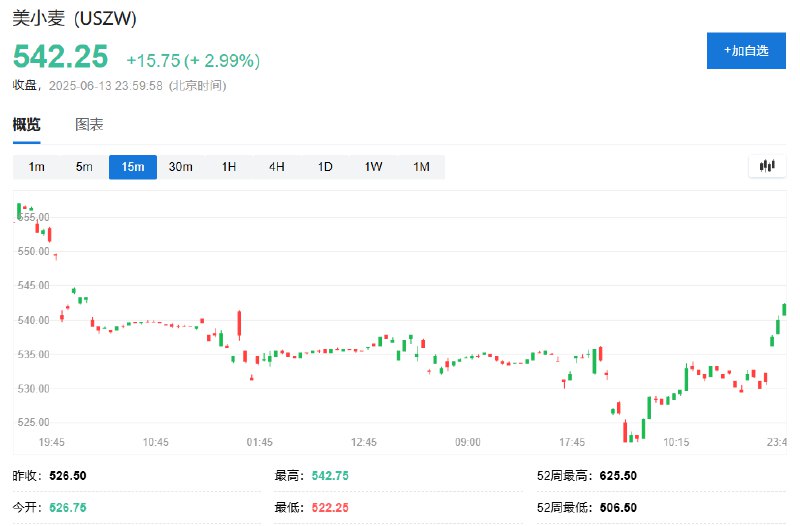
Task: Select the 4H interval
Action: click(277, 167)
